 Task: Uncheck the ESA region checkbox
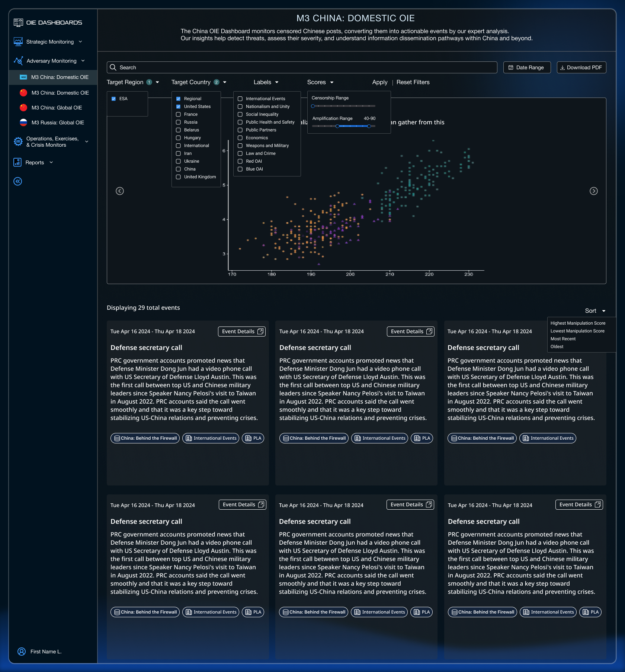(113, 99)
